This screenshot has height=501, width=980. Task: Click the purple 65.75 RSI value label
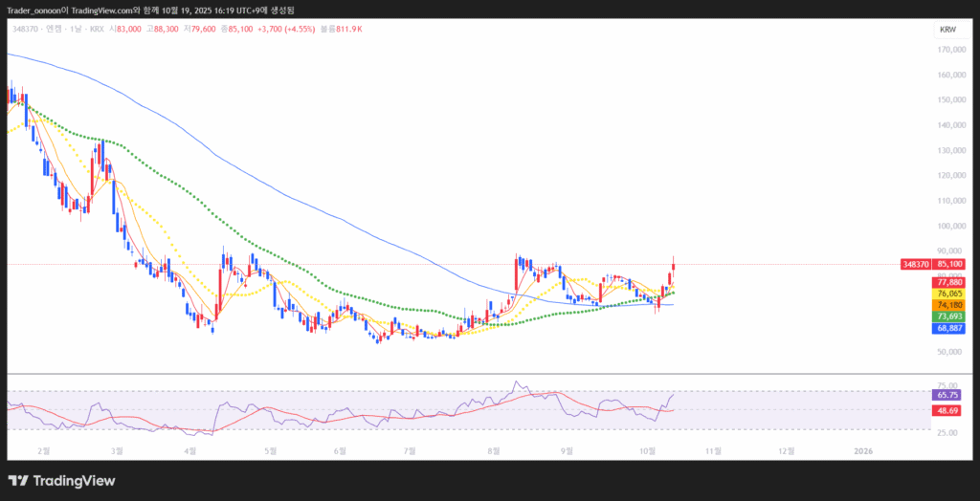tap(947, 394)
